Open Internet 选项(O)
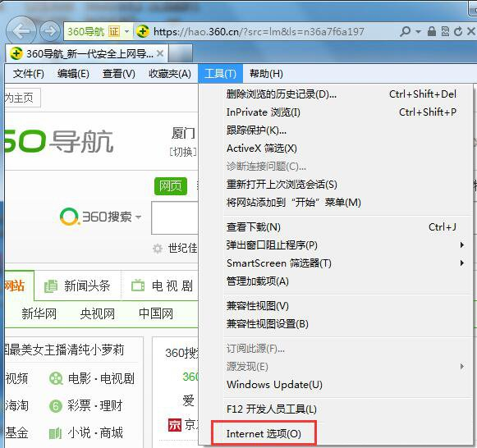This screenshot has width=477, height=448. (x=264, y=434)
